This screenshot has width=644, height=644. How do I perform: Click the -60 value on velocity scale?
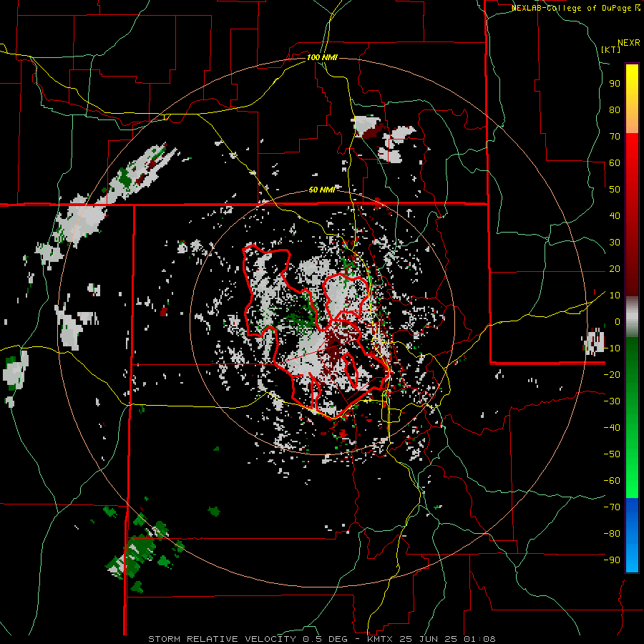click(x=612, y=481)
